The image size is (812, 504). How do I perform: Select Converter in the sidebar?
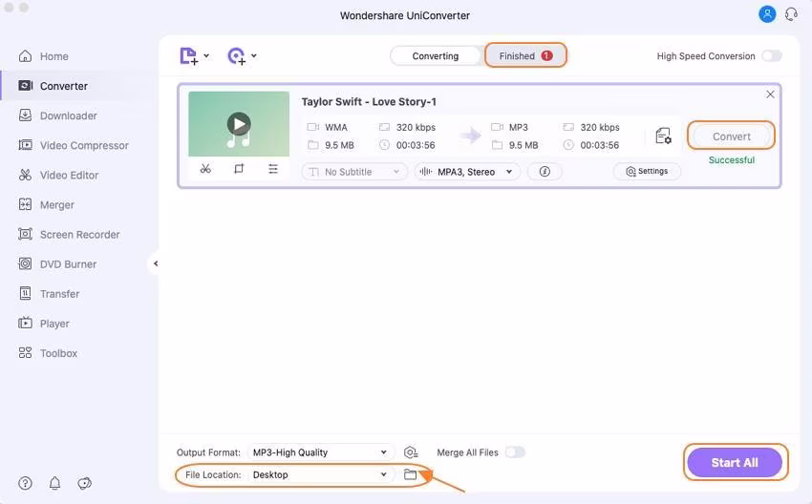pos(53,86)
